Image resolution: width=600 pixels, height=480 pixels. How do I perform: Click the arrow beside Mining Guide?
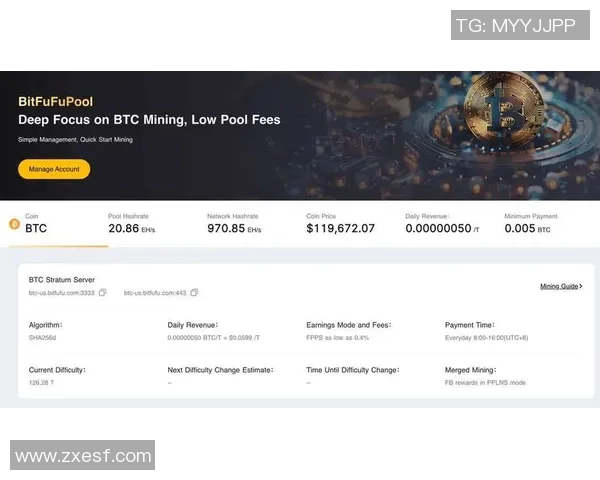click(578, 286)
